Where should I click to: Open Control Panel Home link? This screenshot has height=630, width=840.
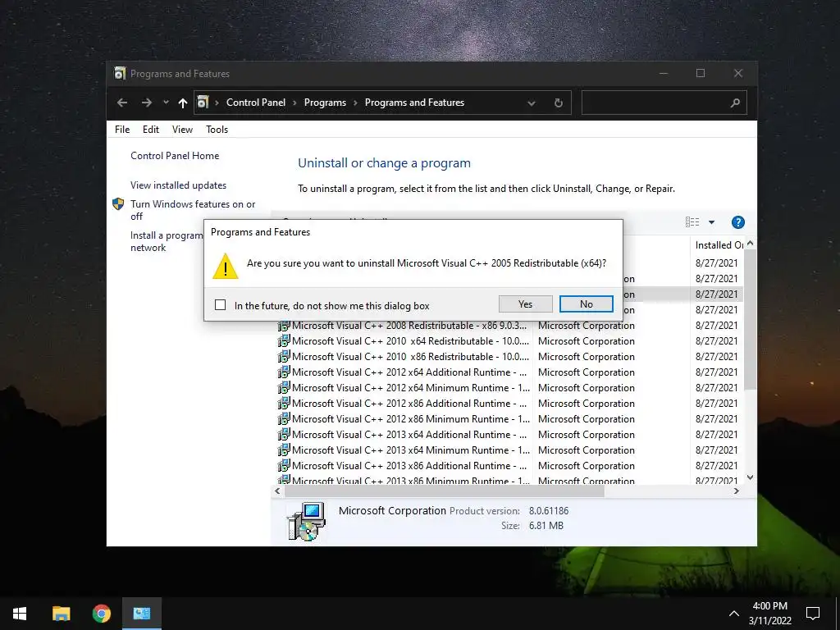(x=175, y=155)
